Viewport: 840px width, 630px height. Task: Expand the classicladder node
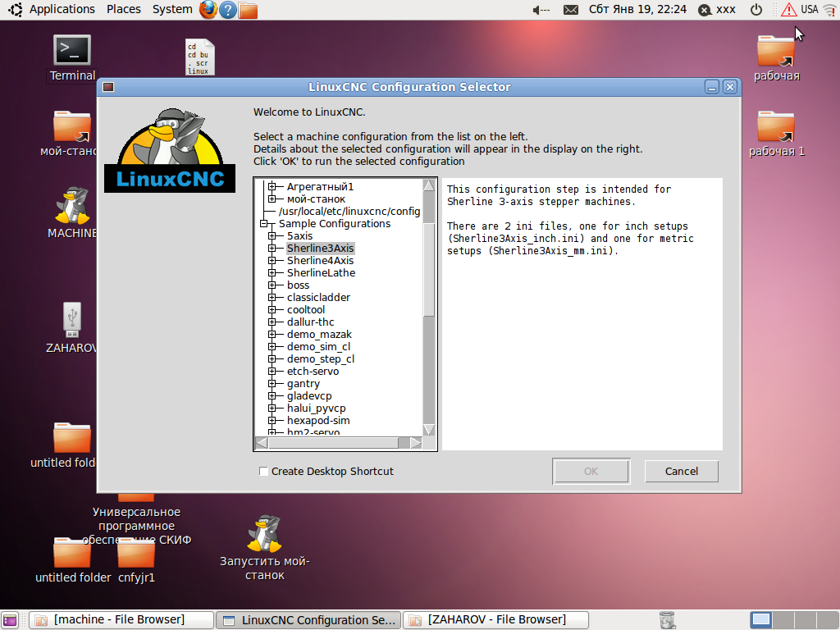(x=272, y=297)
